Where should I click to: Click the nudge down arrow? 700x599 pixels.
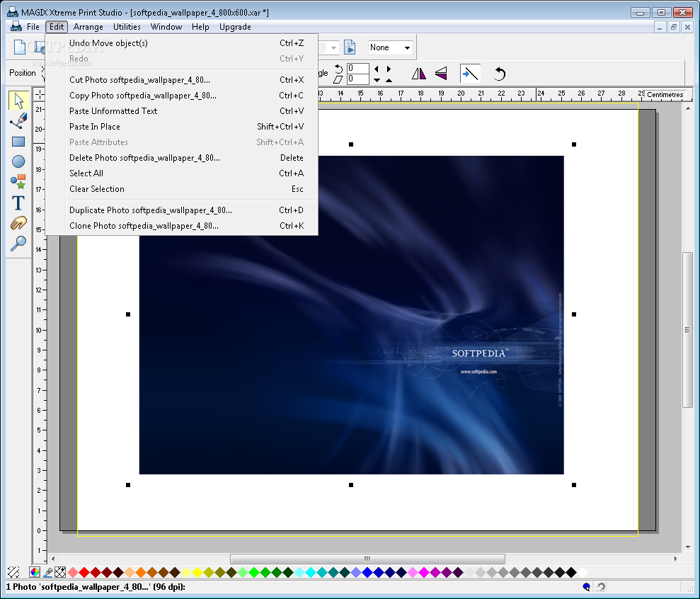click(x=377, y=81)
